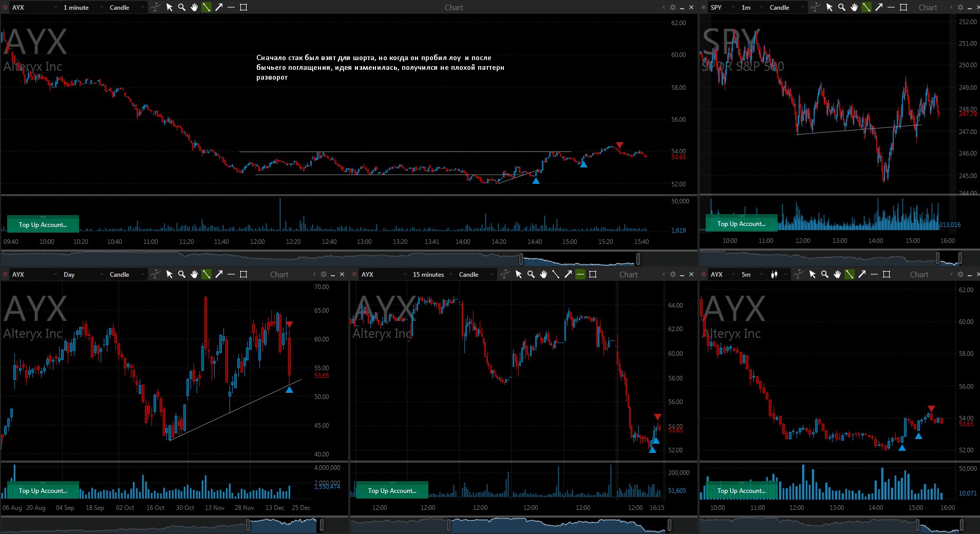Open the Day timeframe dropdown
The width and height of the screenshot is (980, 534).
83,274
